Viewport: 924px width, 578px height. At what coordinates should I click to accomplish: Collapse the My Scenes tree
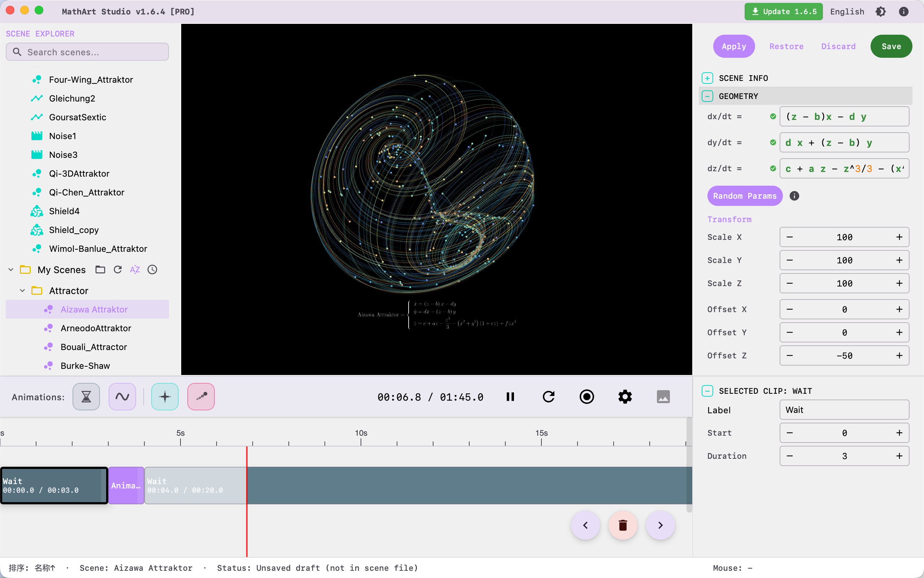pos(11,270)
